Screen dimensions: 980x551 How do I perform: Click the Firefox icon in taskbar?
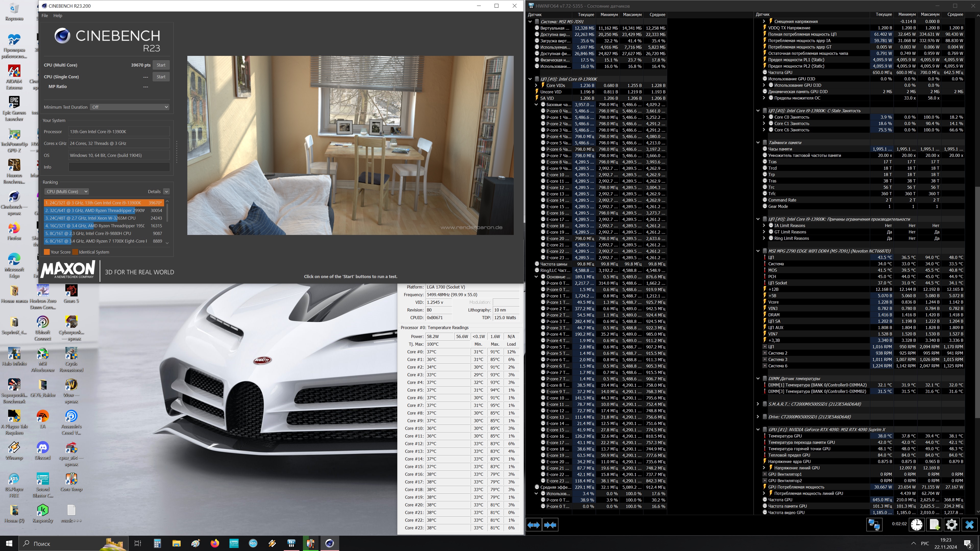pos(215,543)
